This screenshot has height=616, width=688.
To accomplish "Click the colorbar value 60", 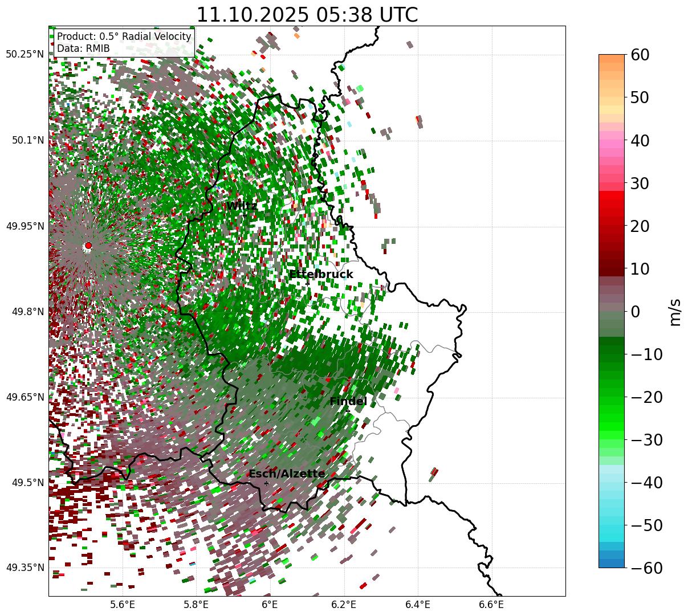I will [x=640, y=55].
